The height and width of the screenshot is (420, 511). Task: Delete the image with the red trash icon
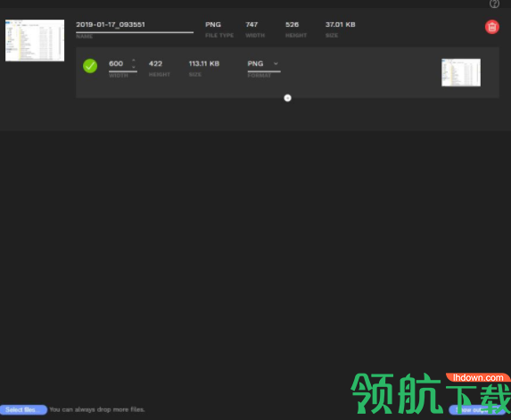coord(492,27)
